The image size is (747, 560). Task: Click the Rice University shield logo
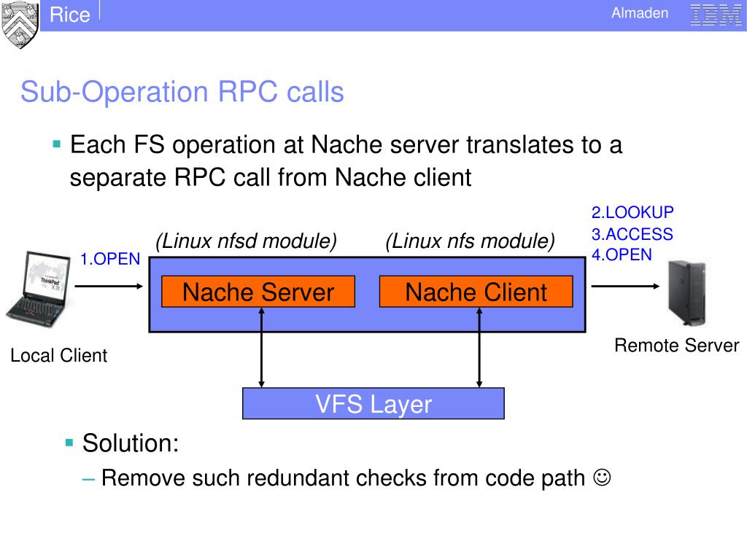pyautogui.click(x=20, y=24)
